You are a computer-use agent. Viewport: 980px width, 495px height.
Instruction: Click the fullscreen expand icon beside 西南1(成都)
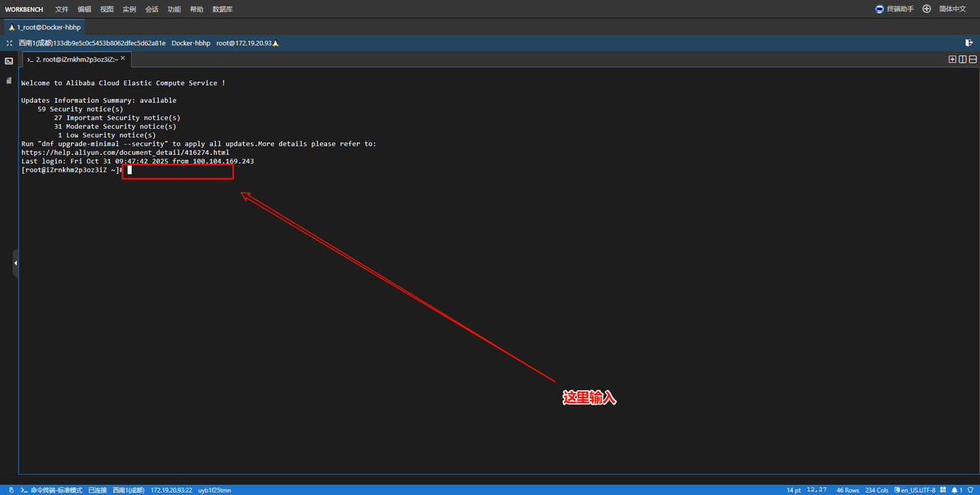click(10, 43)
